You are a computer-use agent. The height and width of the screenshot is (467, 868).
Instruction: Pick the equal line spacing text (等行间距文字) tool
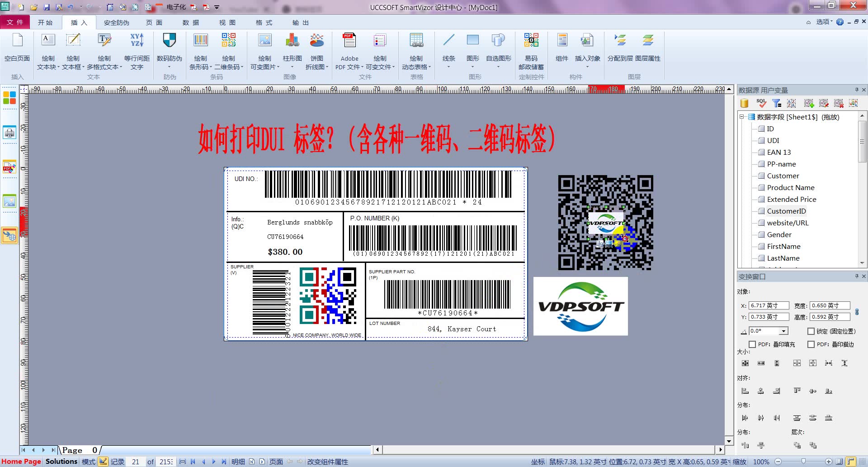tap(137, 51)
